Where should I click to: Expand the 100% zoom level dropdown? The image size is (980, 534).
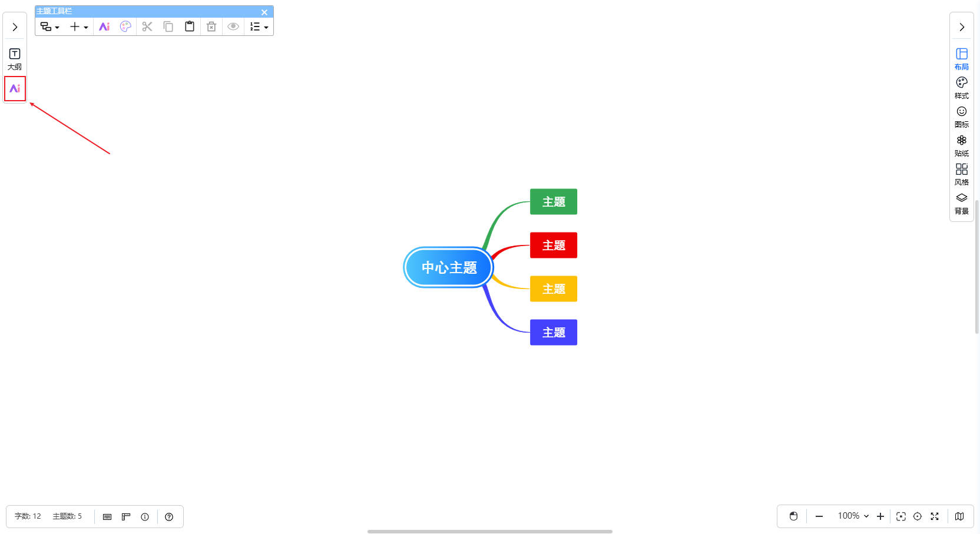coord(853,516)
